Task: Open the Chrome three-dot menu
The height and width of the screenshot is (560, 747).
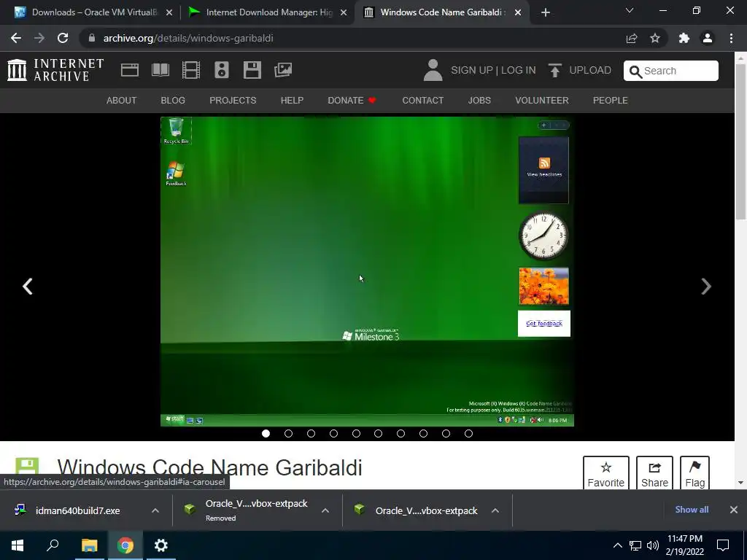Action: click(x=731, y=38)
